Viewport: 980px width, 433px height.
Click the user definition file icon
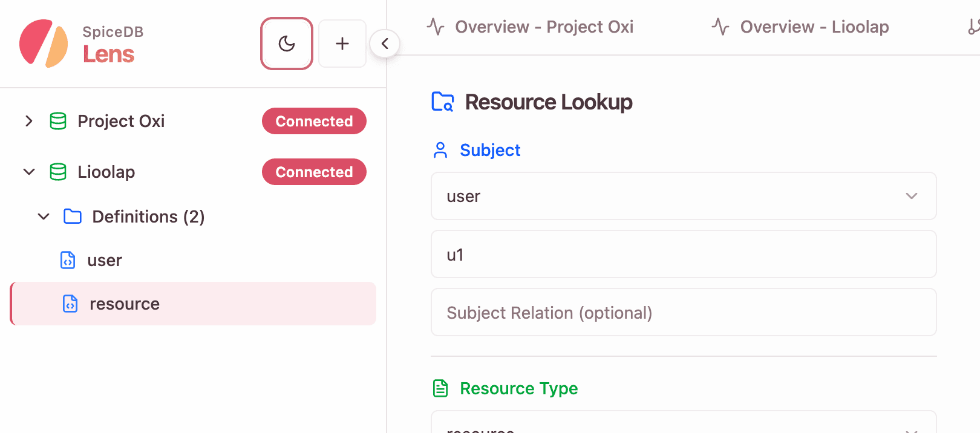68,260
